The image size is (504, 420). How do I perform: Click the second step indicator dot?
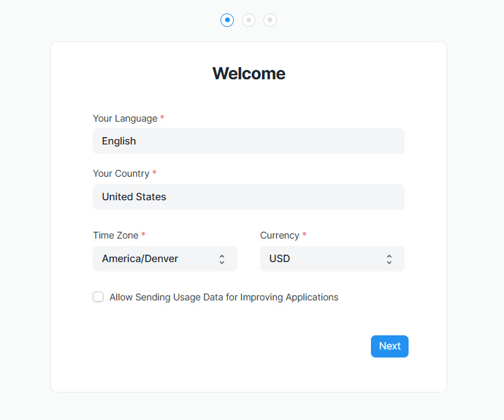click(249, 20)
